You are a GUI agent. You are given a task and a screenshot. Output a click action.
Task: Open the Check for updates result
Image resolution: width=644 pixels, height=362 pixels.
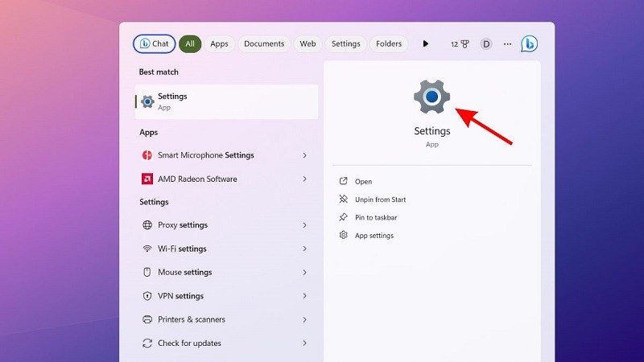(189, 343)
